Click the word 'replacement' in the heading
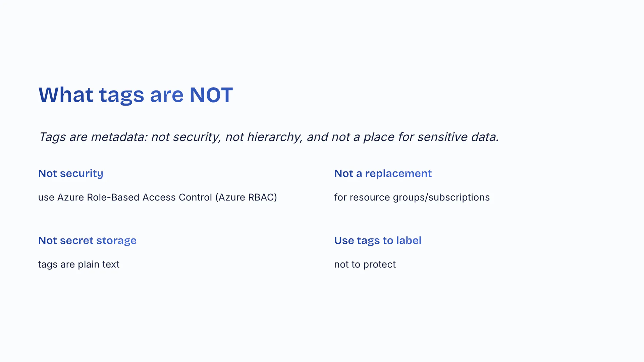Image resolution: width=644 pixels, height=362 pixels. (x=398, y=173)
